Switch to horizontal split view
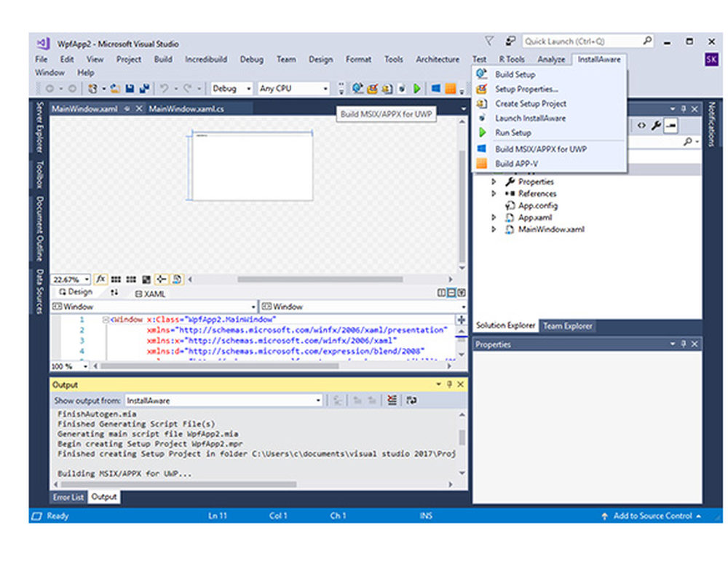728x568 pixels. click(451, 293)
